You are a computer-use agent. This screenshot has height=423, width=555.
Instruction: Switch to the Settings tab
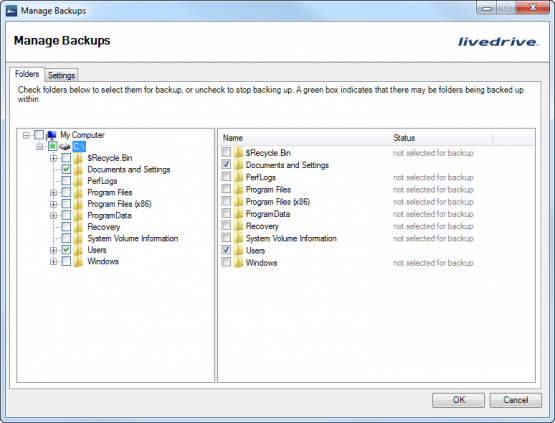[x=61, y=75]
